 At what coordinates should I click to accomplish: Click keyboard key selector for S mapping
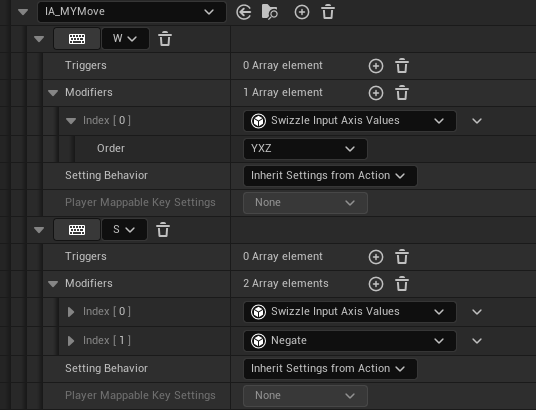[x=77, y=230]
